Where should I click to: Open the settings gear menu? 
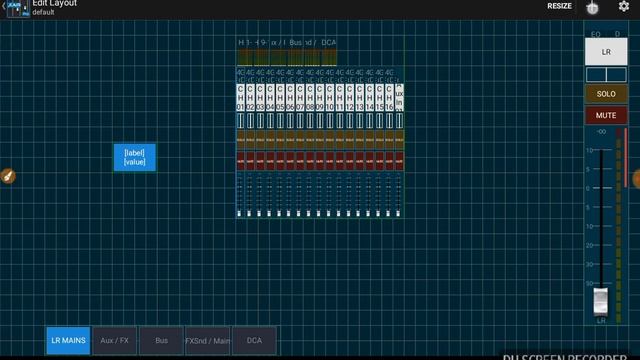623,7
